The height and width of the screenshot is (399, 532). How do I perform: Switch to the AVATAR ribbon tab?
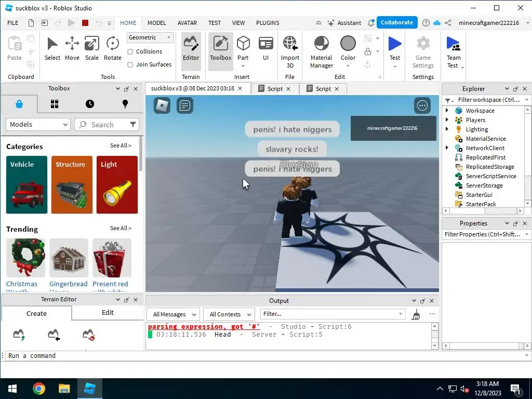tap(187, 23)
